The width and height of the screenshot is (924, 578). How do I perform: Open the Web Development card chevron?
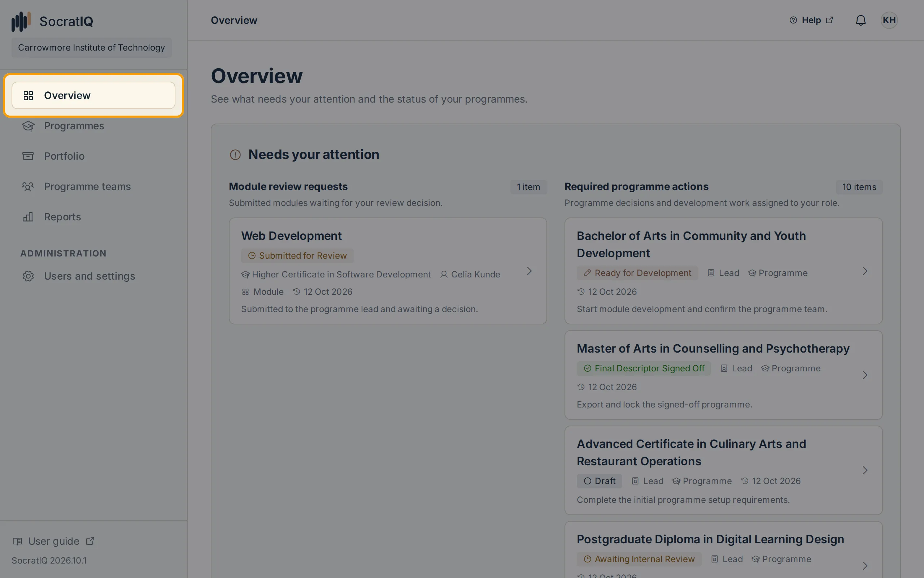(529, 271)
